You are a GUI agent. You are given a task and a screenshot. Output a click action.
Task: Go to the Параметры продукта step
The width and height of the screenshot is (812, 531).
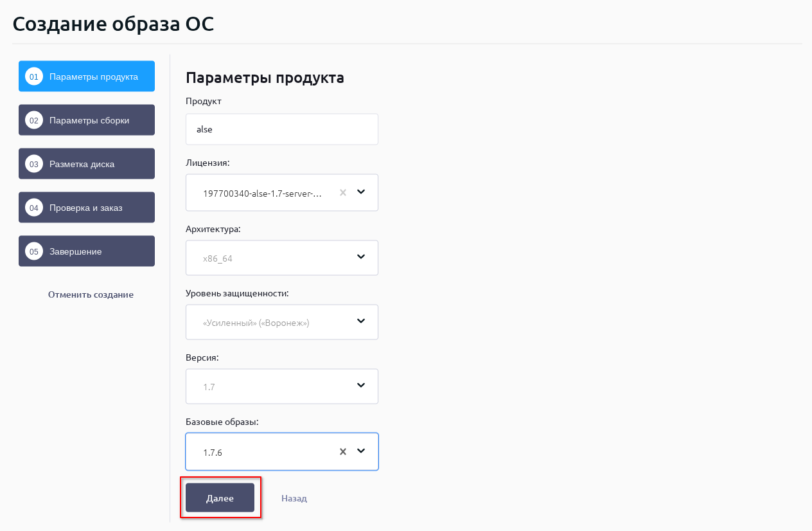[94, 76]
